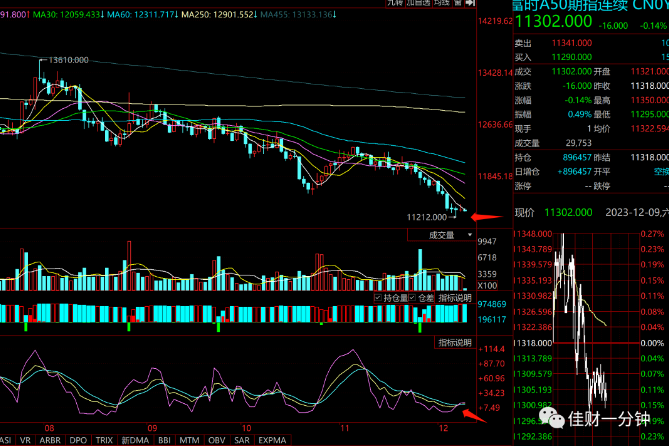Click the 13610.000 high price label
Viewport: 669px width, 446px height.
68,60
